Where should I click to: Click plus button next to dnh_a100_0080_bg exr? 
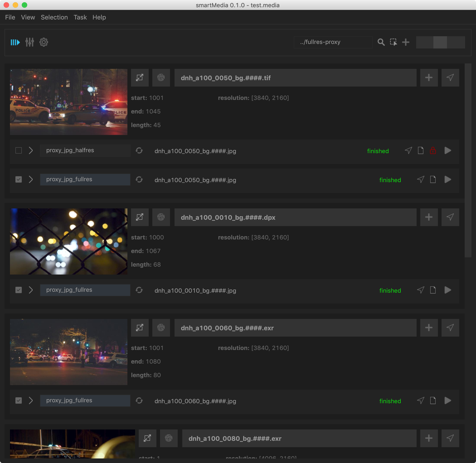click(429, 438)
